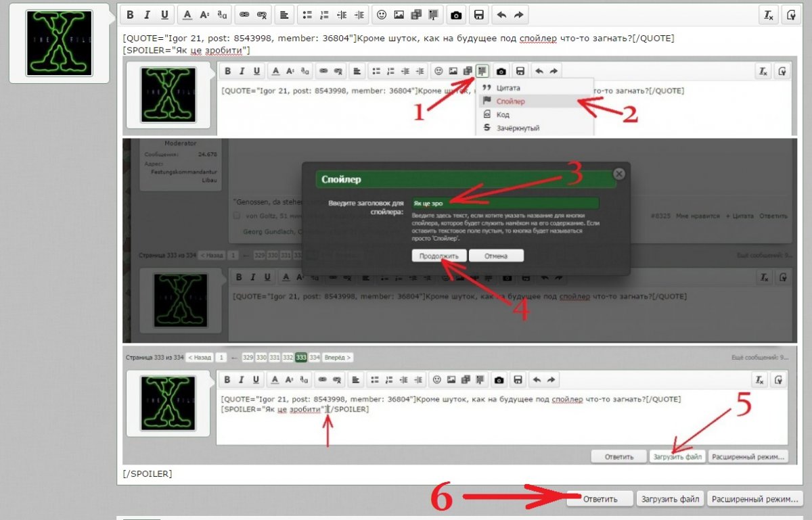Tick the checkbox beside von Goltz line

click(x=236, y=216)
